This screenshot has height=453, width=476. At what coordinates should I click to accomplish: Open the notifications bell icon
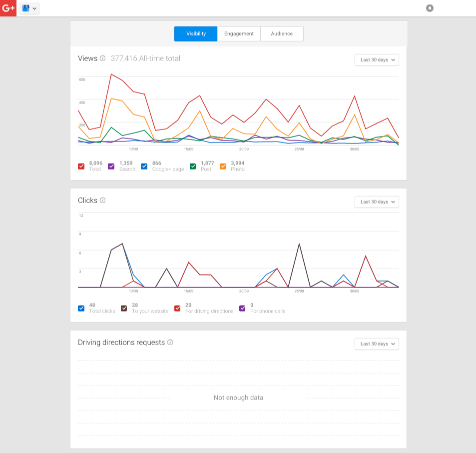[x=430, y=8]
